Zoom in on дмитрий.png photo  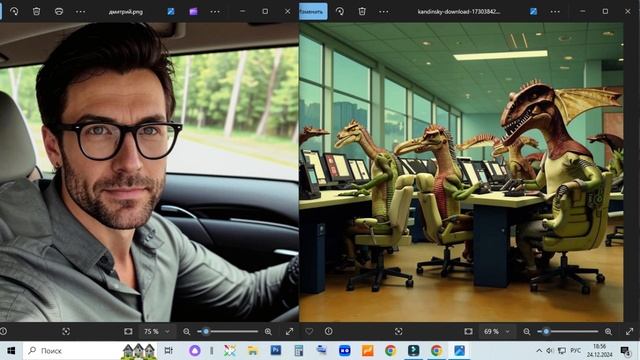(268, 331)
